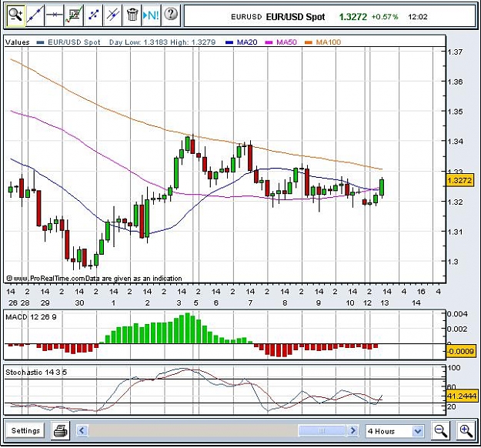Viewport: 481px width, 448px height.
Task: Select the dashed segment drawing tool
Action: tap(93, 15)
